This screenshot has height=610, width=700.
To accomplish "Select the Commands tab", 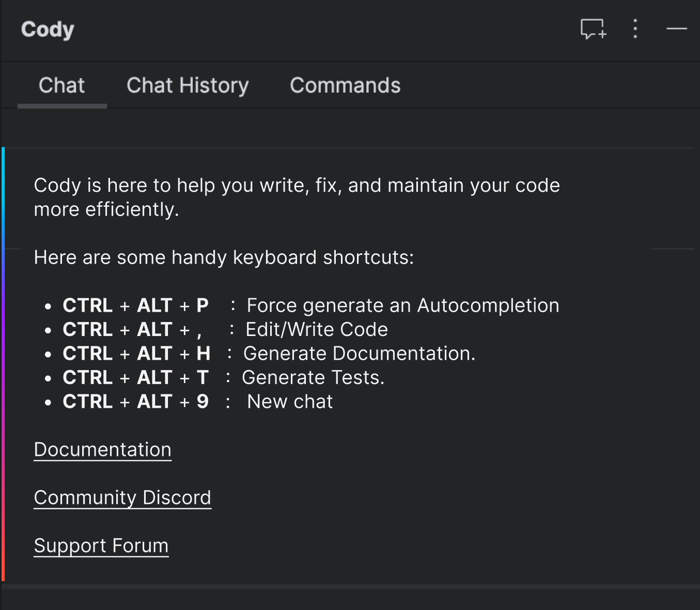I will point(345,85).
